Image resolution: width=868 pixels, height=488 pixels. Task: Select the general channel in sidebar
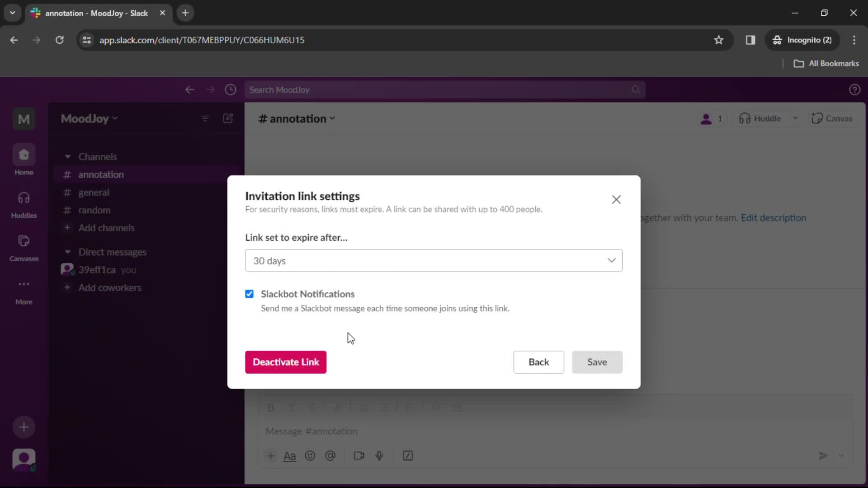click(x=94, y=192)
